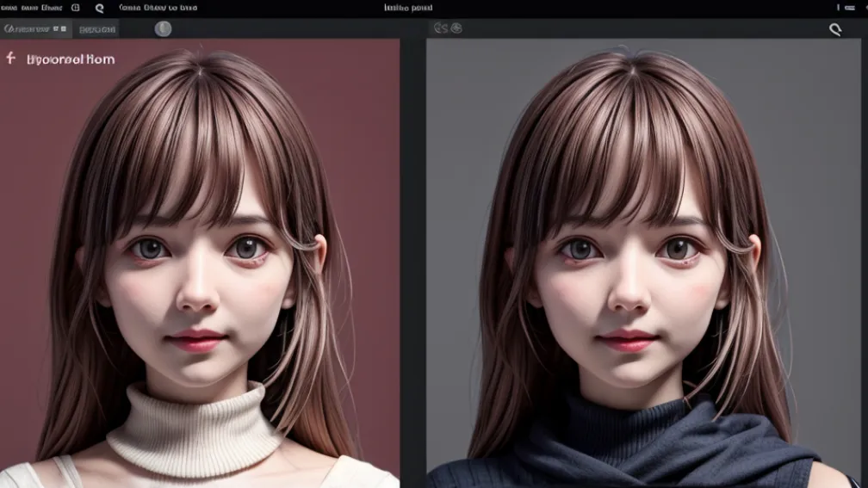This screenshot has width=868, height=488.
Task: Click the cross icon beside the Hyoorsel Hom label
Action: (x=11, y=59)
